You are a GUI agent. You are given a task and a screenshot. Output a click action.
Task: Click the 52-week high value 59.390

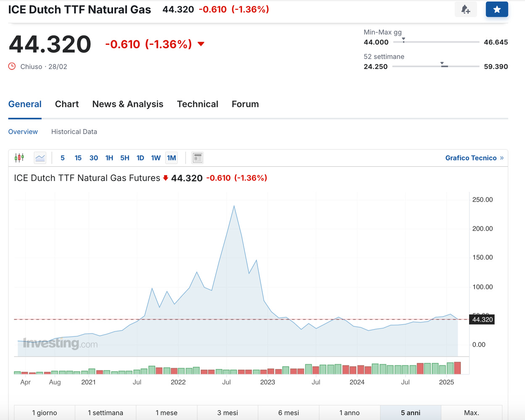coord(496,66)
